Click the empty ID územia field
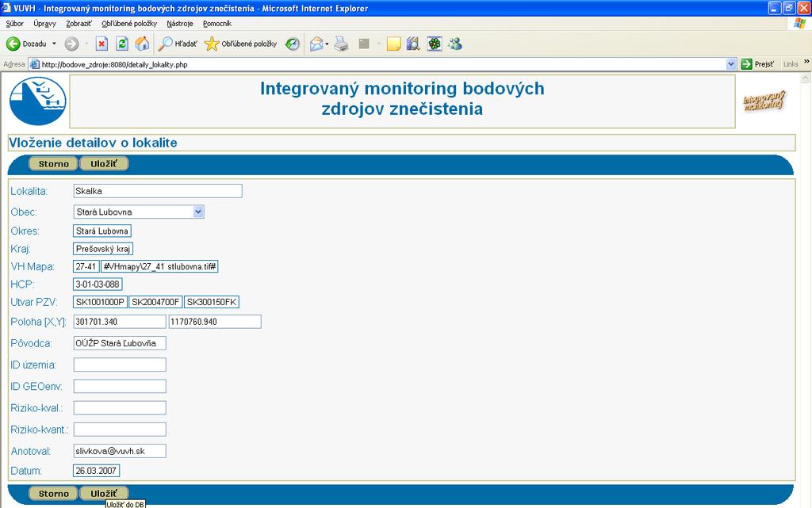Viewport: 812px width, 508px height. pyautogui.click(x=120, y=365)
